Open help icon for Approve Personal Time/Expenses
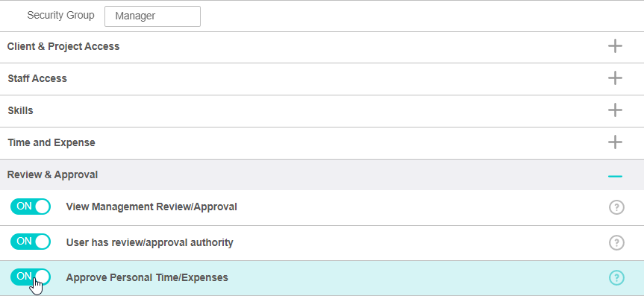Screen dimensions: 644x296 pos(616,278)
